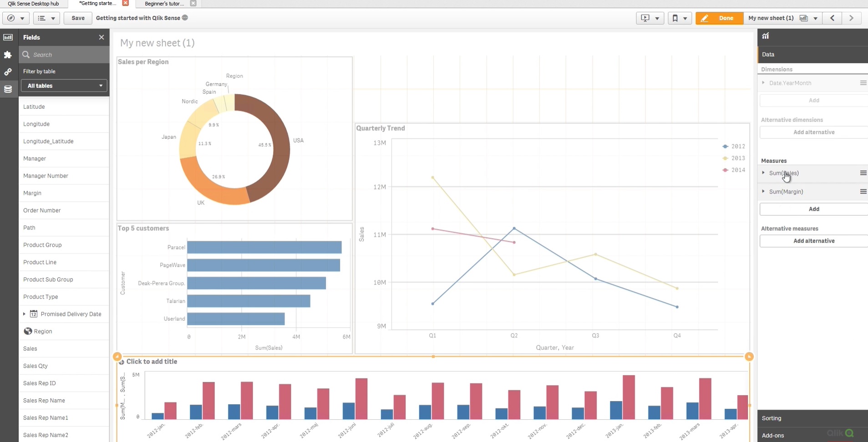Image resolution: width=868 pixels, height=442 pixels.
Task: Open the Add-ons section
Action: coord(813,435)
